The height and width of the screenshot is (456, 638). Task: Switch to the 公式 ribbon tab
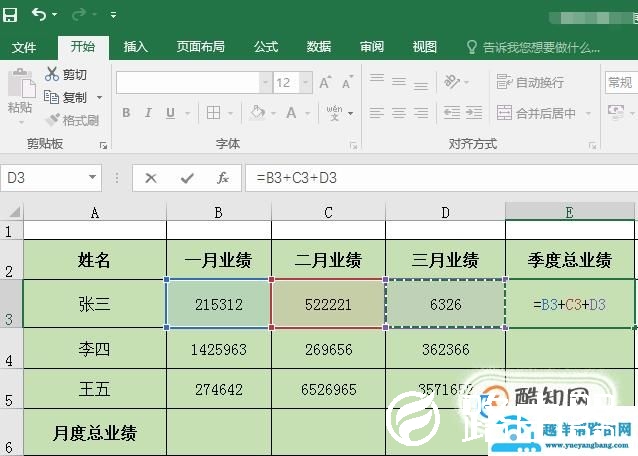click(x=266, y=47)
